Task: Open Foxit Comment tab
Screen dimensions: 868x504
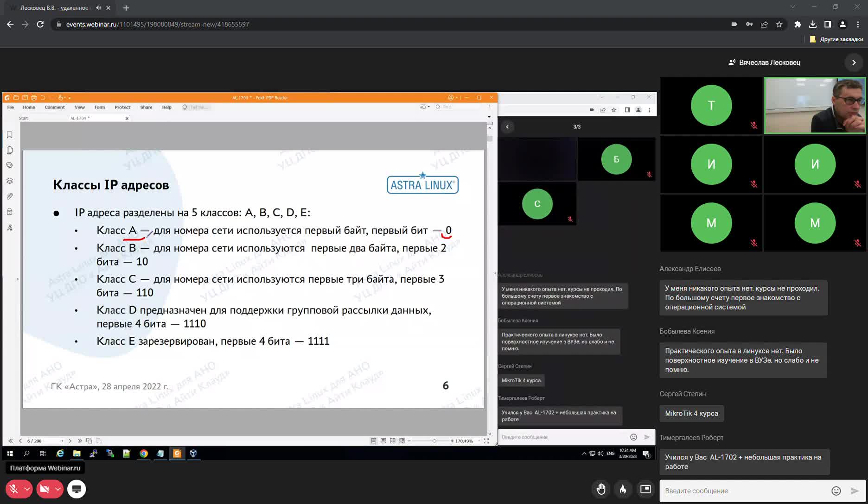Action: pyautogui.click(x=55, y=107)
